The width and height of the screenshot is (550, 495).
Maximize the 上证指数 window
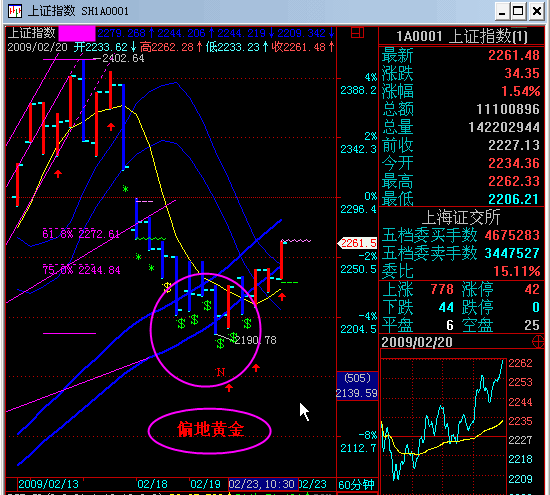[x=518, y=11]
